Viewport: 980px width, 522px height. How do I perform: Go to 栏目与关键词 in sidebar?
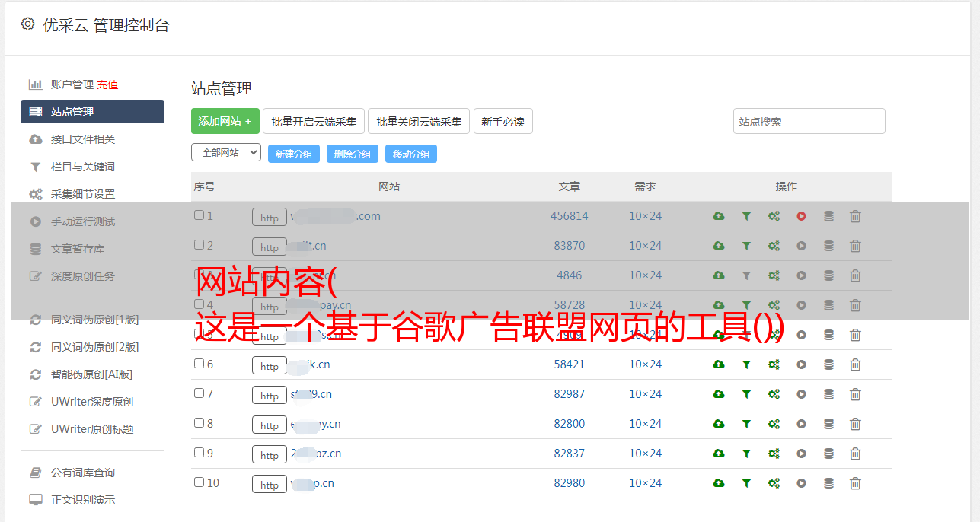[x=83, y=167]
